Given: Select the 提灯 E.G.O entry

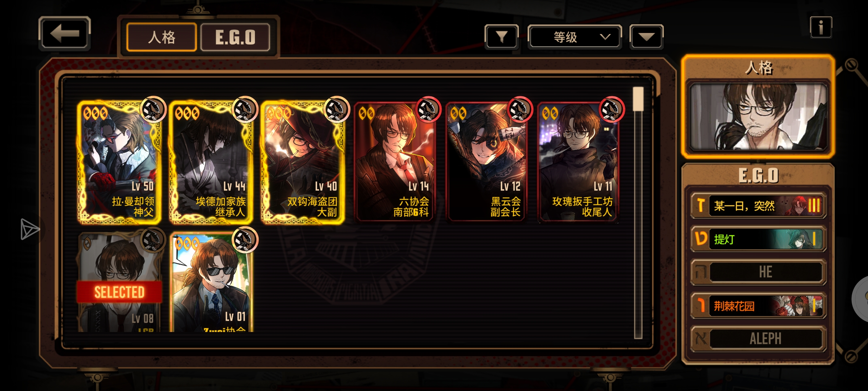Looking at the screenshot, I should 758,239.
